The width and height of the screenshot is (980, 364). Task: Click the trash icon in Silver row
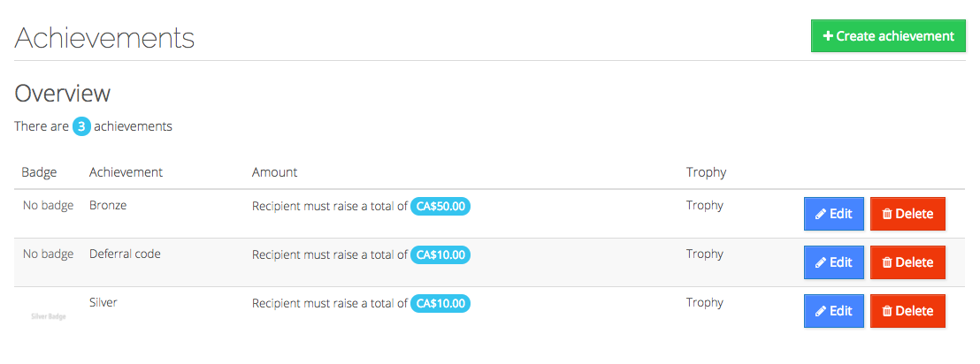coord(886,311)
